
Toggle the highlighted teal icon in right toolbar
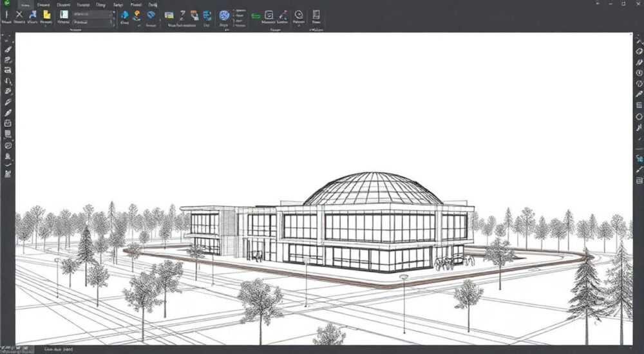639,158
